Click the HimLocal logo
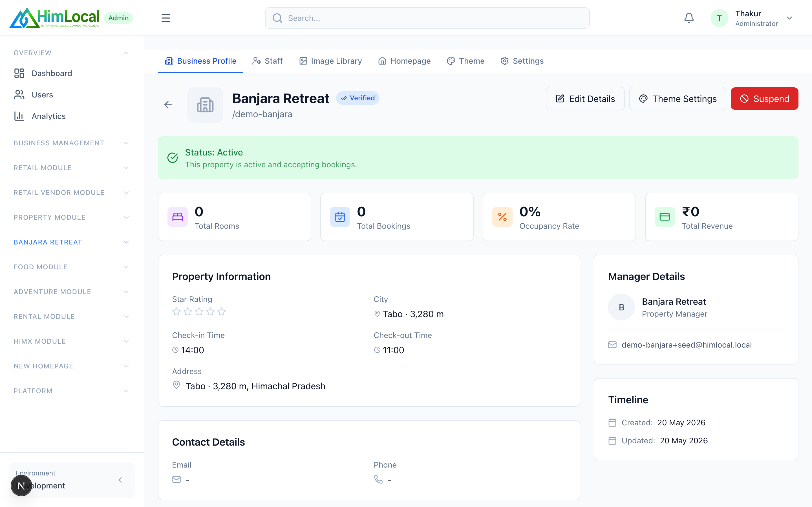 55,18
